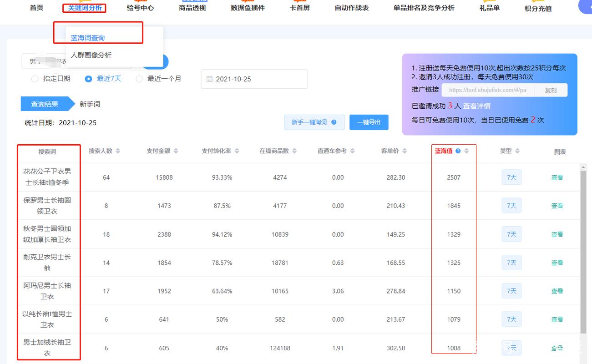Image resolution: width=592 pixels, height=364 pixels.
Task: Open 商品透视 from the top navigation
Action: (x=192, y=8)
